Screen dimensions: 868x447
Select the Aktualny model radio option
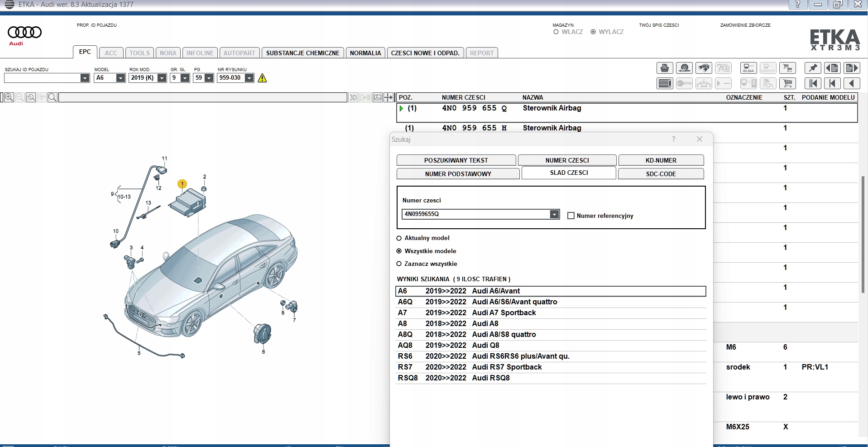[399, 238]
